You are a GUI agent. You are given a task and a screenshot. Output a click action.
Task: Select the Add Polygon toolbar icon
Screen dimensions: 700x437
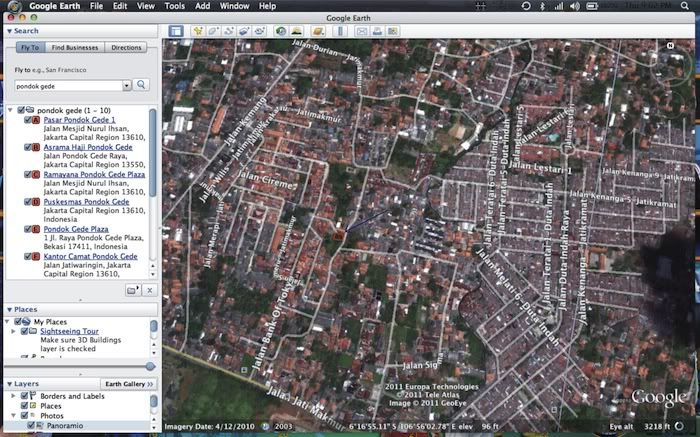(x=213, y=31)
